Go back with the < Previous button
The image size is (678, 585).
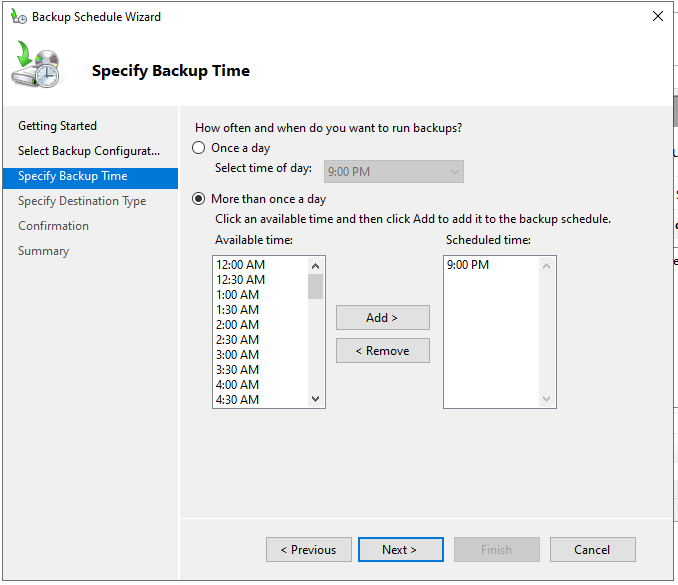(308, 550)
